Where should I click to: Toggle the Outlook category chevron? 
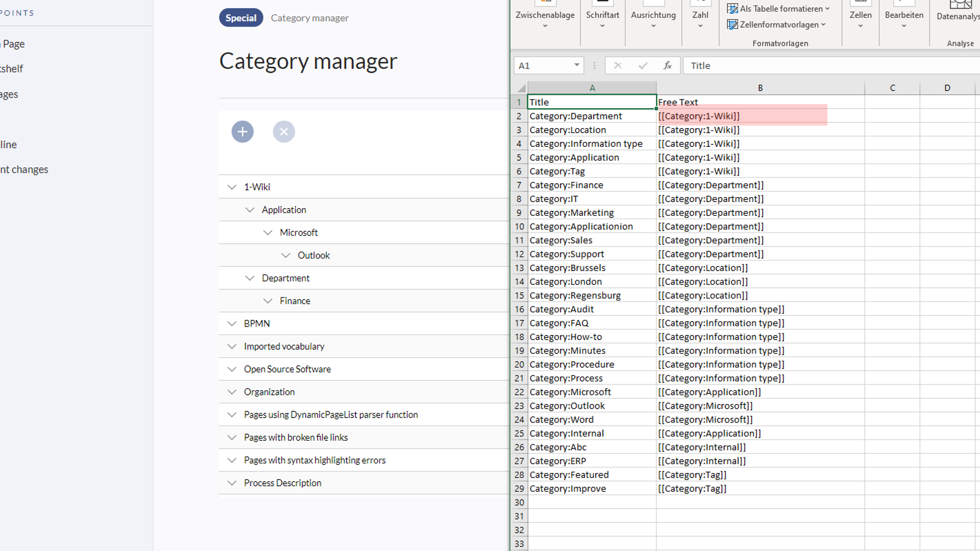click(x=285, y=256)
